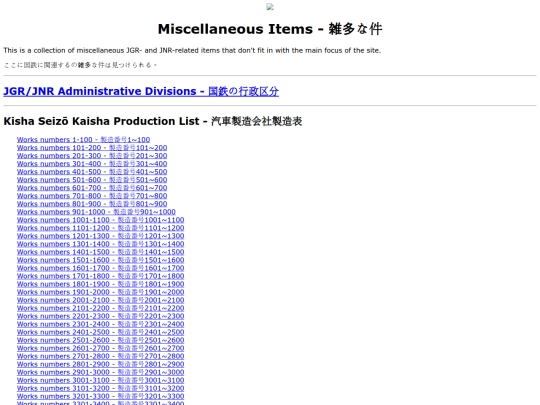
Task: Open Works numbers 1901-2000 link
Action: [x=101, y=292]
